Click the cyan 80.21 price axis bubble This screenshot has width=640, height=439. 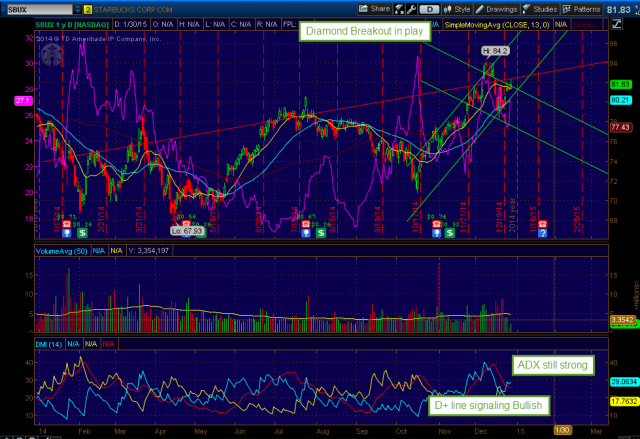tap(620, 100)
